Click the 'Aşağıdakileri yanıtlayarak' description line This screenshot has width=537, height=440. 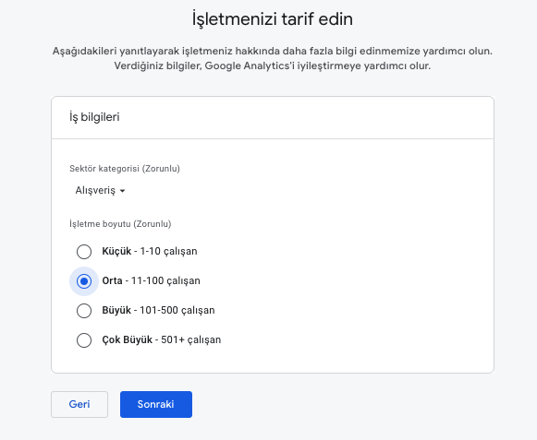(272, 51)
